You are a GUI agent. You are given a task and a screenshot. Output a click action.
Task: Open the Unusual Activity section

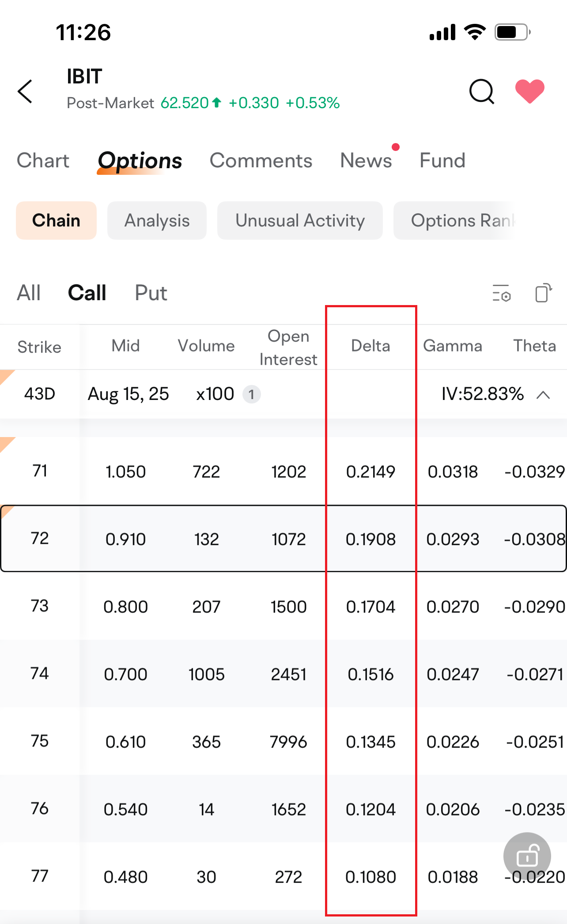300,221
